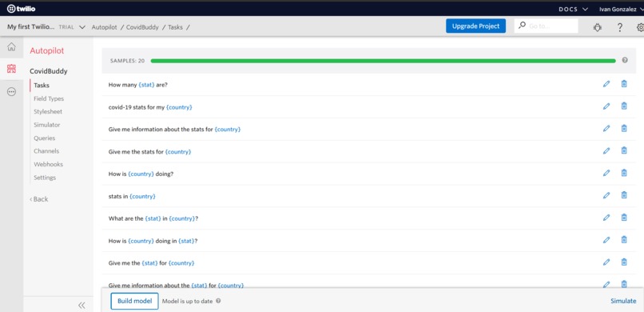Select 'How is {country} doing?' sample text
Viewport: 644px width, 312px height.
141,174
